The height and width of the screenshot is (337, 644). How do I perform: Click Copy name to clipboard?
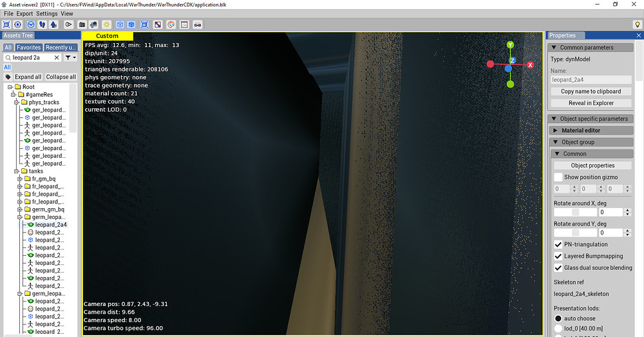[x=591, y=91]
